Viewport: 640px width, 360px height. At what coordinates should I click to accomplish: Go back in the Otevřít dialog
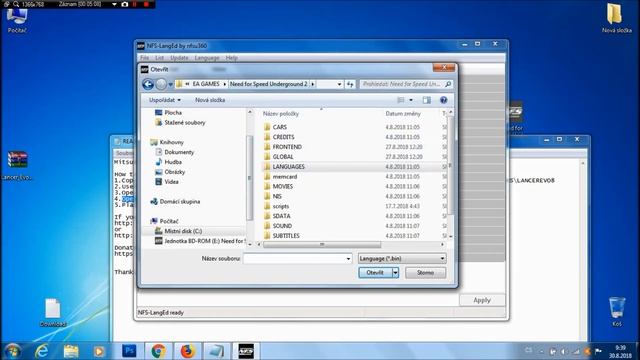click(148, 84)
